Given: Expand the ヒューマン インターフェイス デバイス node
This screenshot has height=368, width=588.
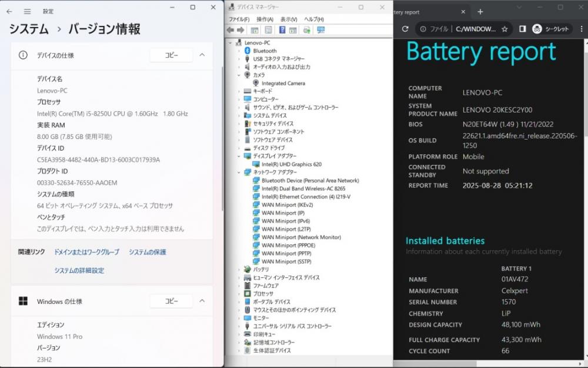Looking at the screenshot, I should pos(239,277).
